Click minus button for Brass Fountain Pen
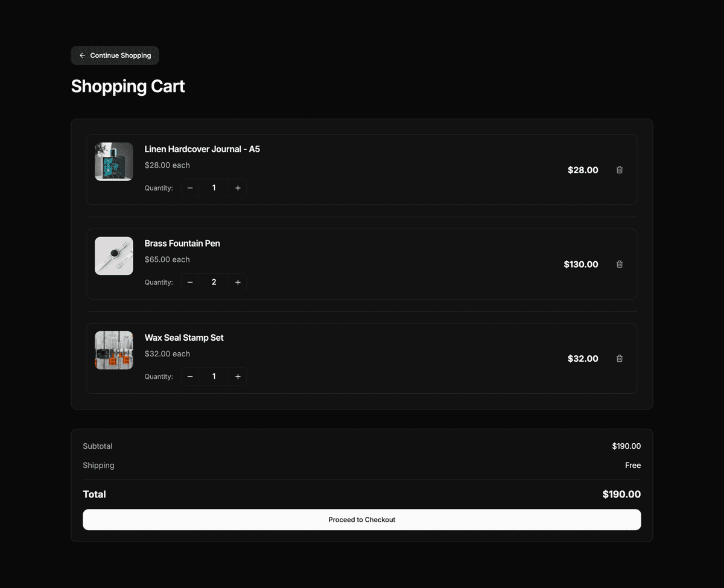 click(x=189, y=282)
